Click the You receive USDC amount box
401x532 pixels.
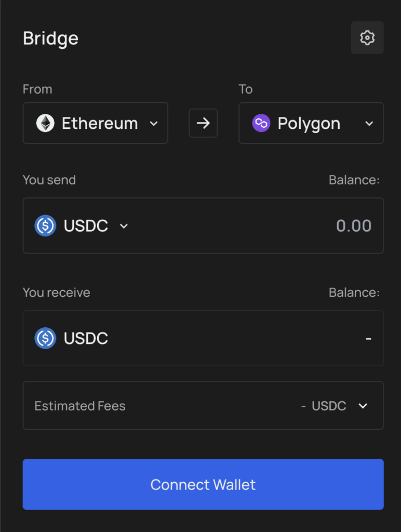pos(203,338)
